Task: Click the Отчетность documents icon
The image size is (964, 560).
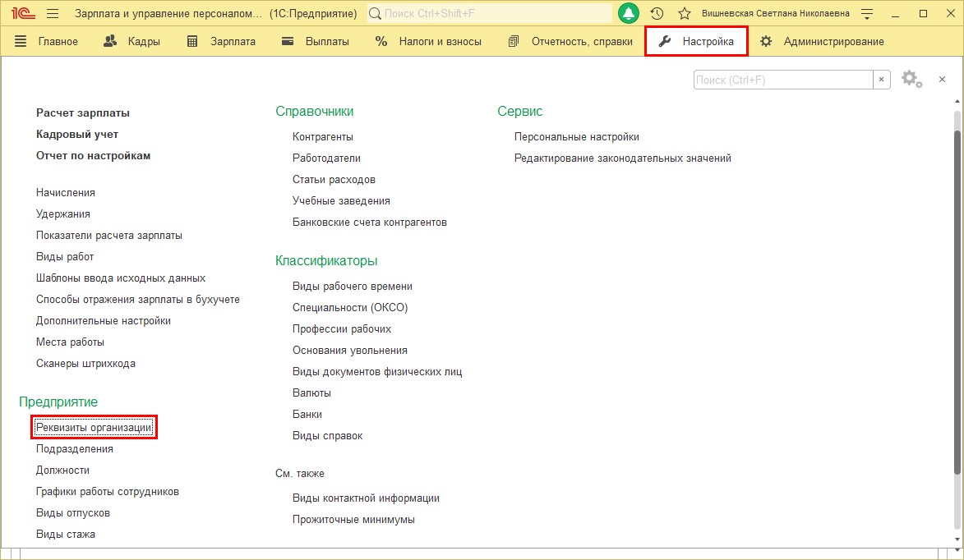Action: [x=514, y=41]
